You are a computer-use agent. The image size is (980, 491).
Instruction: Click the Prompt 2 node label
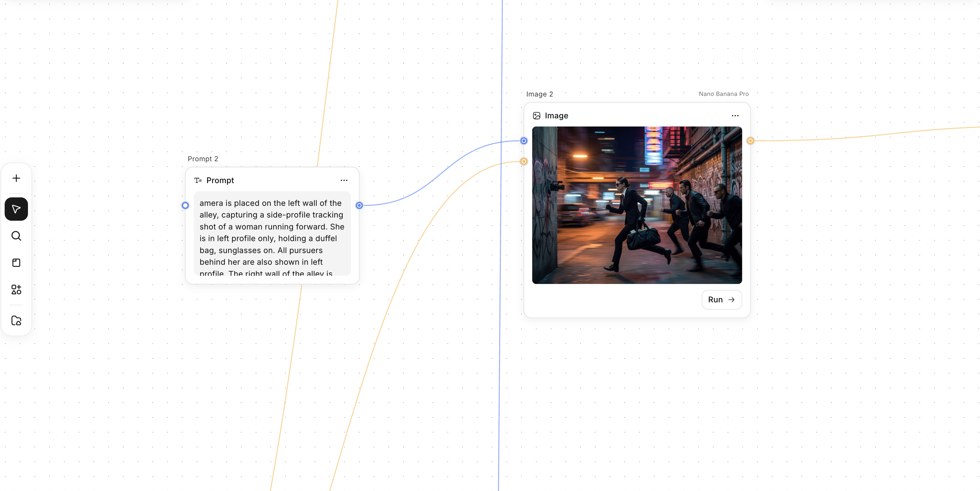coord(203,159)
